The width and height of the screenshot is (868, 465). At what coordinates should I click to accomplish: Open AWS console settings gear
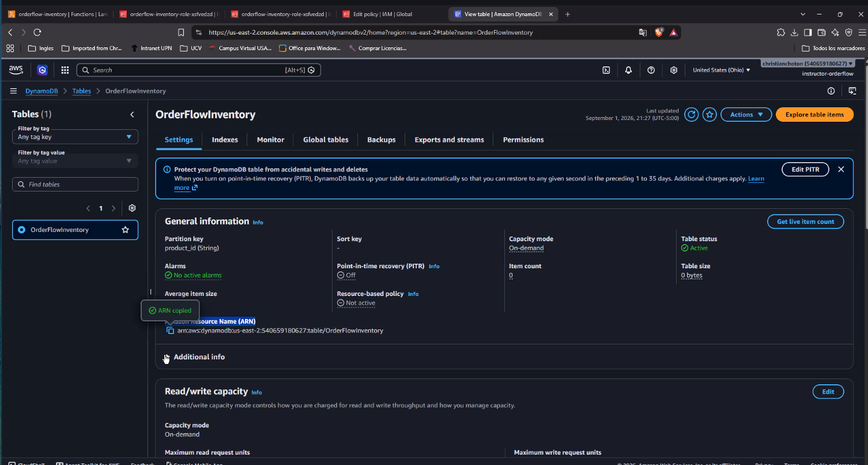click(673, 70)
